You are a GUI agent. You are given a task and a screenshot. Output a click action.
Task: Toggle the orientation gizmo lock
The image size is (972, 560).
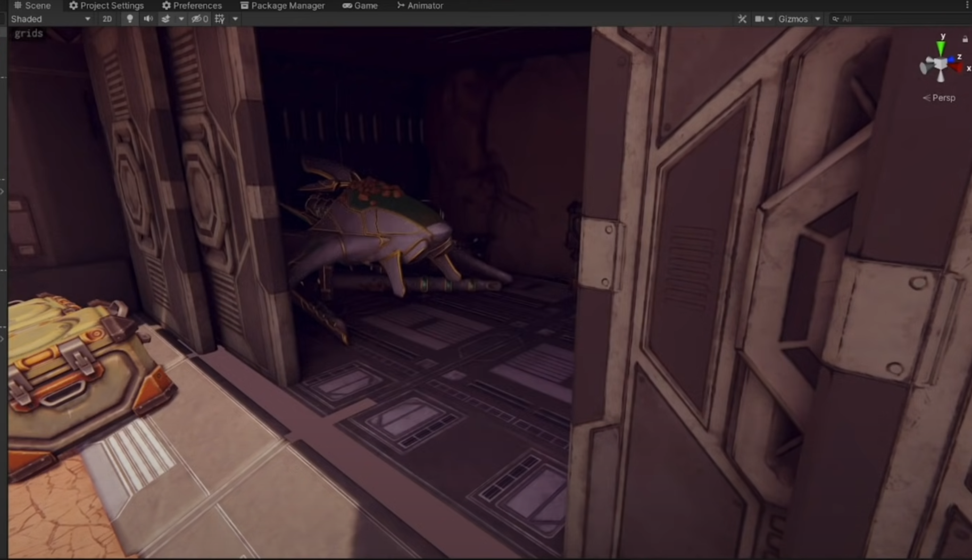click(965, 39)
